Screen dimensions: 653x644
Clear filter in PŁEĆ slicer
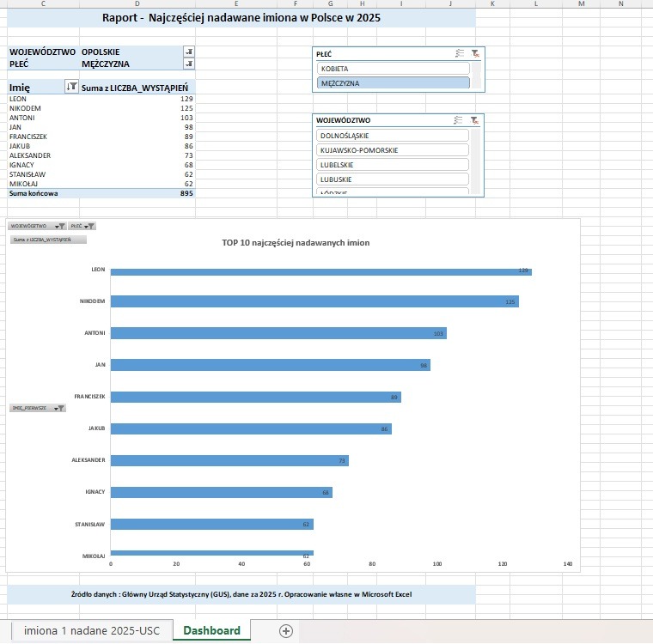(475, 53)
